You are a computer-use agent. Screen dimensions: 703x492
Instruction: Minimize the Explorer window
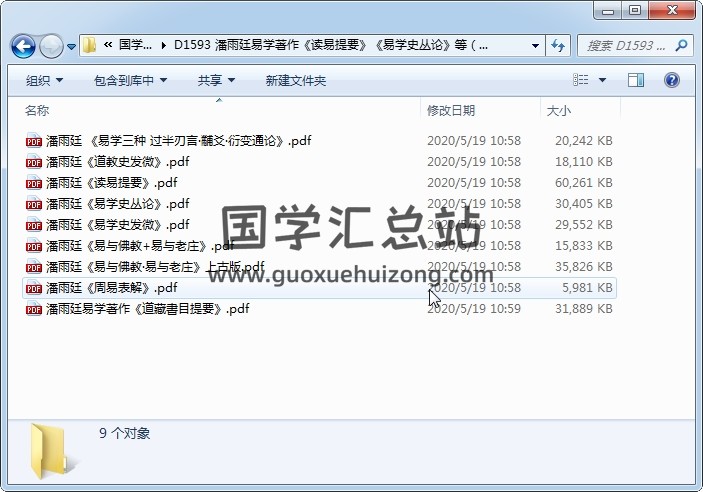tap(608, 10)
